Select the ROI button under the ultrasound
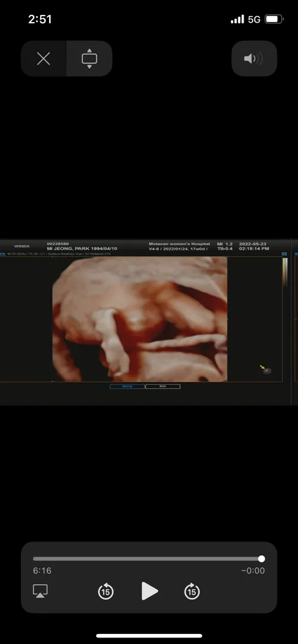 point(162,386)
